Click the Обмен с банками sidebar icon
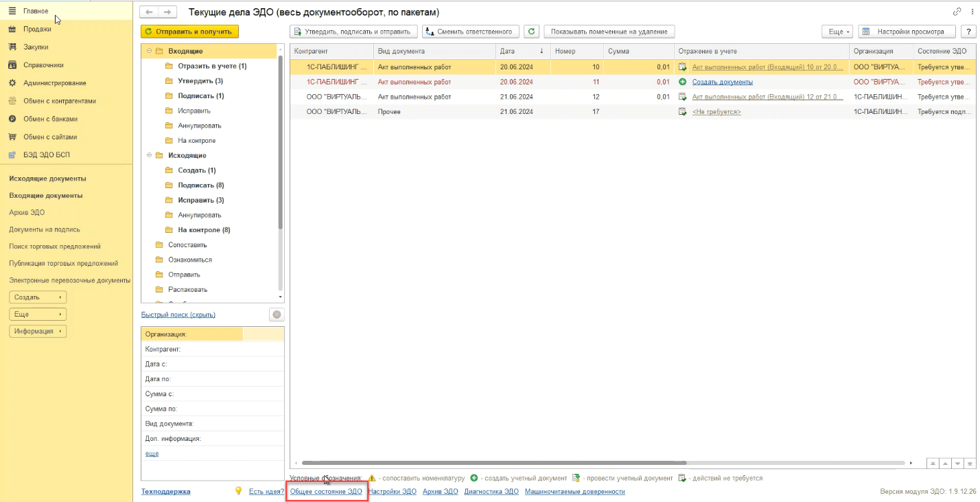 coord(12,119)
